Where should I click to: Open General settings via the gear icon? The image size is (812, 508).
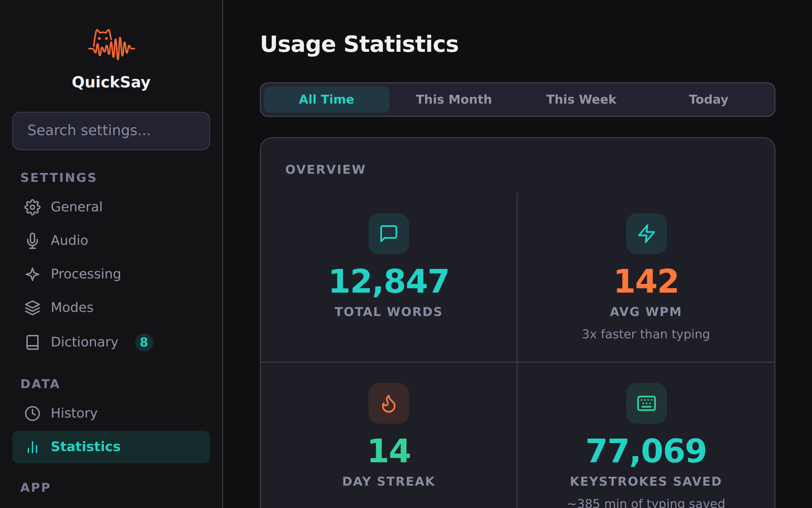pos(33,207)
